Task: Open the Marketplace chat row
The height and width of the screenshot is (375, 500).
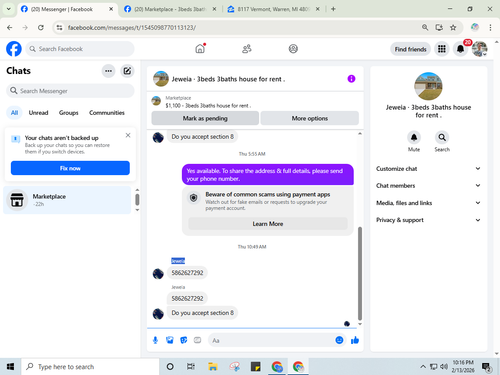Action: (x=67, y=200)
